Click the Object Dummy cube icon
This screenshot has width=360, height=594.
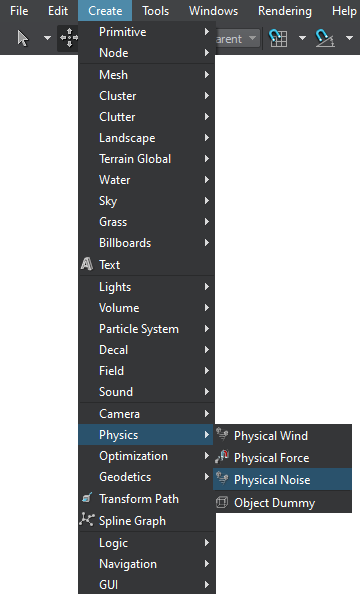(x=222, y=502)
